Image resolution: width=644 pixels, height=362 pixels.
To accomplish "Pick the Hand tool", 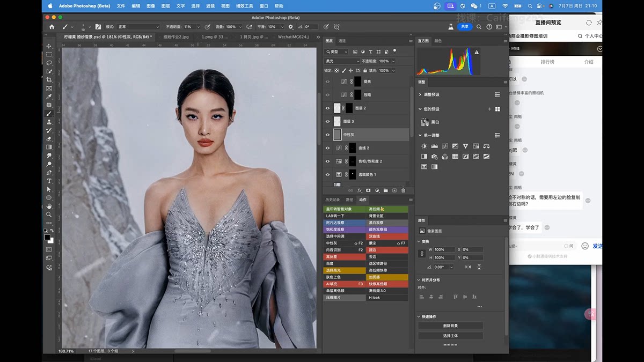I will (x=49, y=206).
